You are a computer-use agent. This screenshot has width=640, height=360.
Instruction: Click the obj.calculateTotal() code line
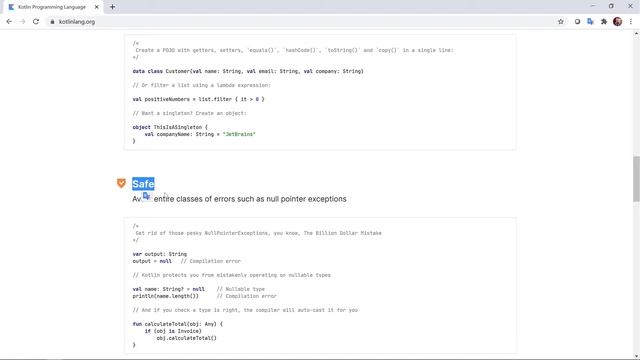[187, 338]
